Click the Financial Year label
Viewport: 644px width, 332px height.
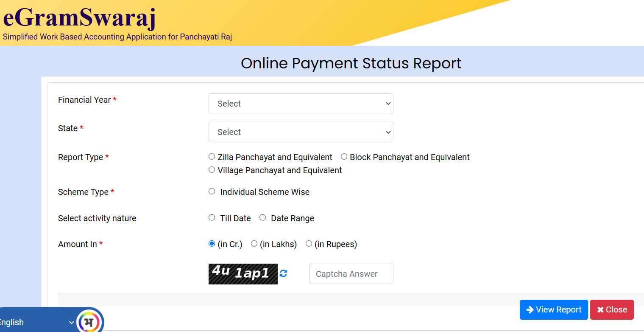[x=84, y=100]
